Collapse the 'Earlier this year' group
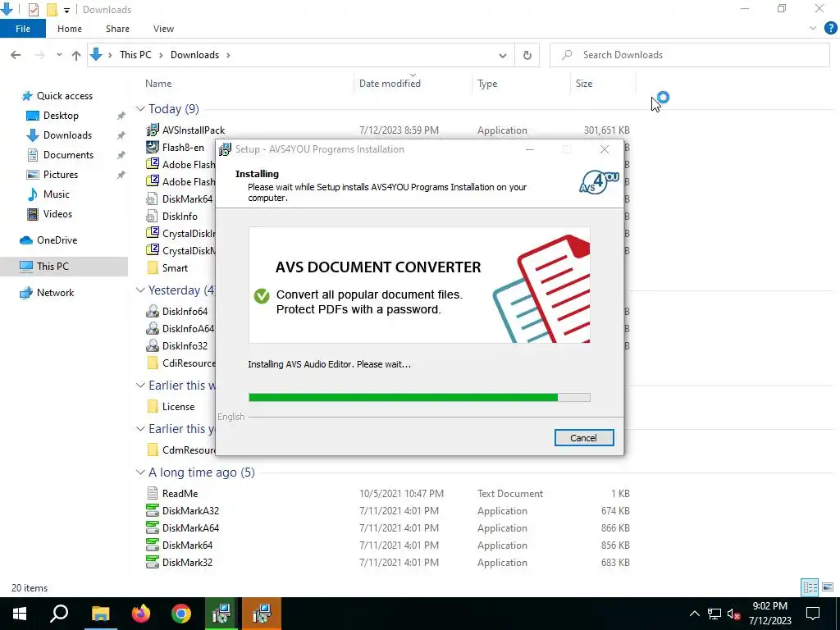Viewport: 840px width, 630px height. tap(140, 428)
